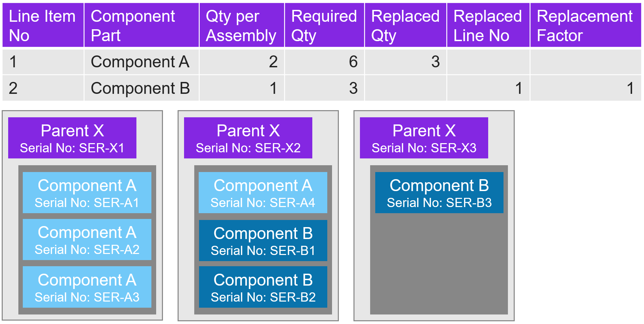Click Component A serial SER-A2 box

tap(87, 240)
